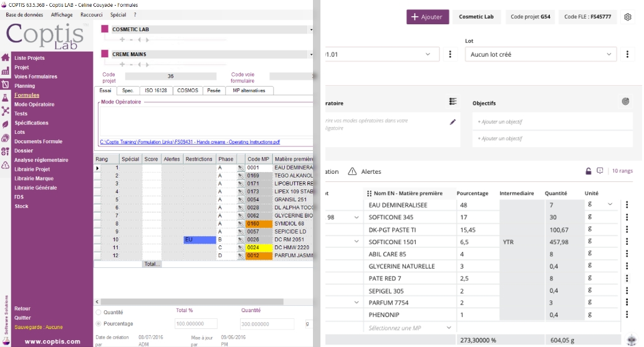
Task: Open three-dot menu beside the 1.01 version dropdown
Action: [450, 54]
